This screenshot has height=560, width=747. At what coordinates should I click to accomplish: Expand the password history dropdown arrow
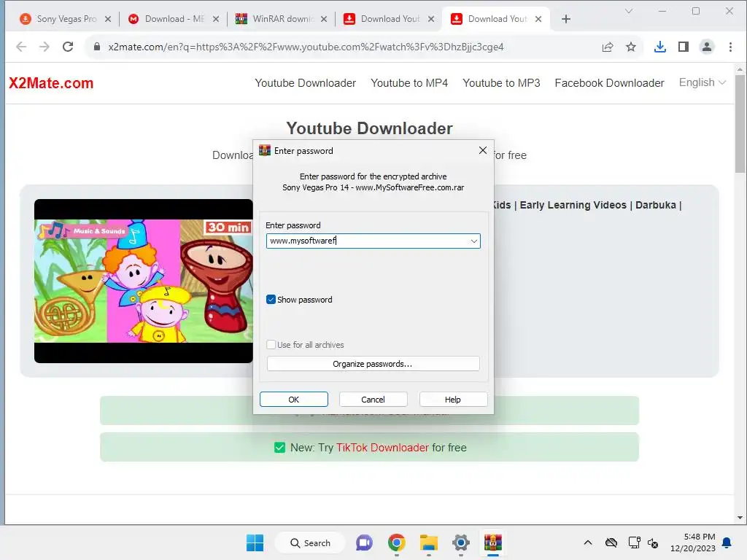pos(474,241)
